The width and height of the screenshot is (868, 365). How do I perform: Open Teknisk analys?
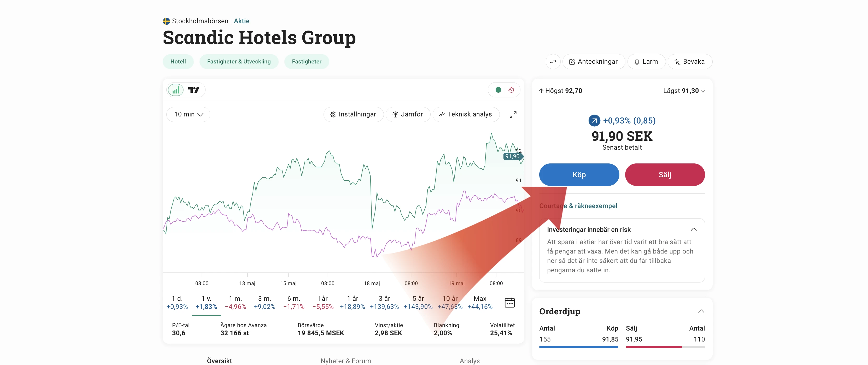[x=466, y=115]
